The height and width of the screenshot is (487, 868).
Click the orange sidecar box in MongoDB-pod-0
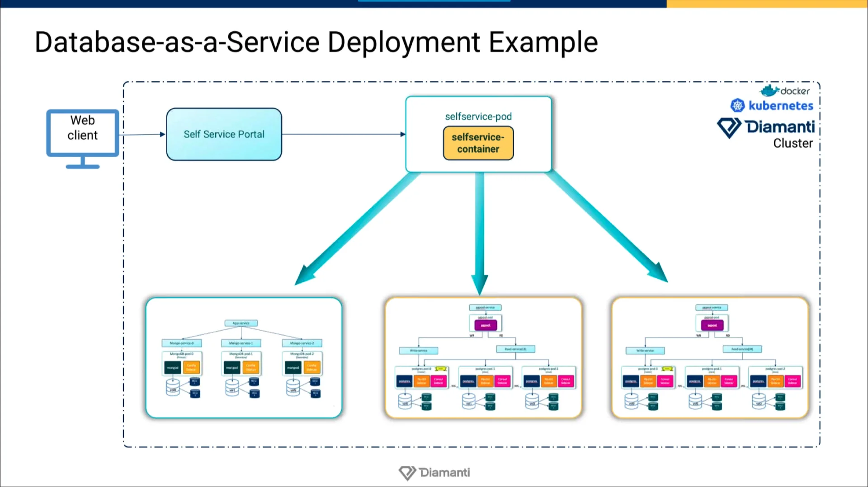click(191, 368)
